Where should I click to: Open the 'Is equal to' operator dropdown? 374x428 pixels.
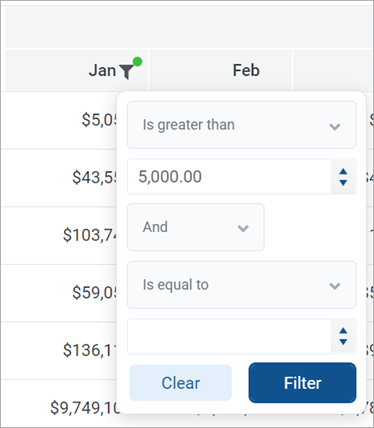(242, 285)
